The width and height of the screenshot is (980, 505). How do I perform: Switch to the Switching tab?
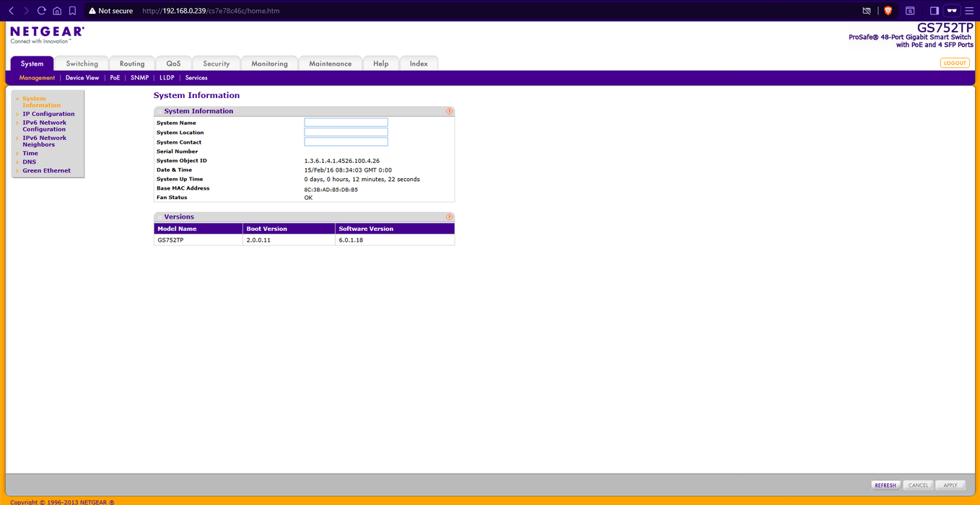pyautogui.click(x=82, y=63)
